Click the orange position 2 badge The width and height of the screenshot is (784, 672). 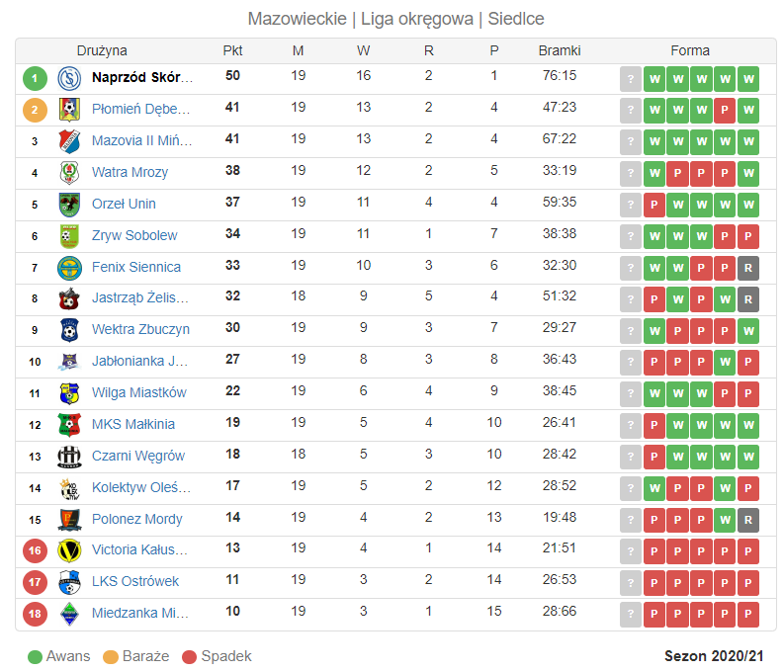(35, 110)
